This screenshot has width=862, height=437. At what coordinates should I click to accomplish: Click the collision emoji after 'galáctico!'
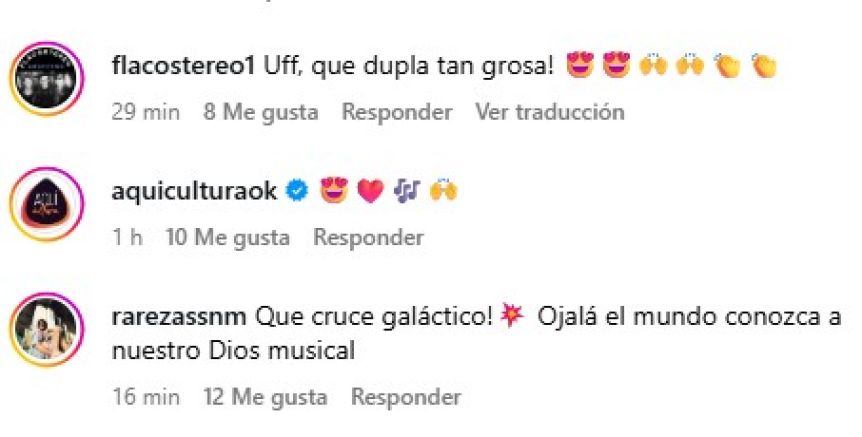[x=512, y=316]
